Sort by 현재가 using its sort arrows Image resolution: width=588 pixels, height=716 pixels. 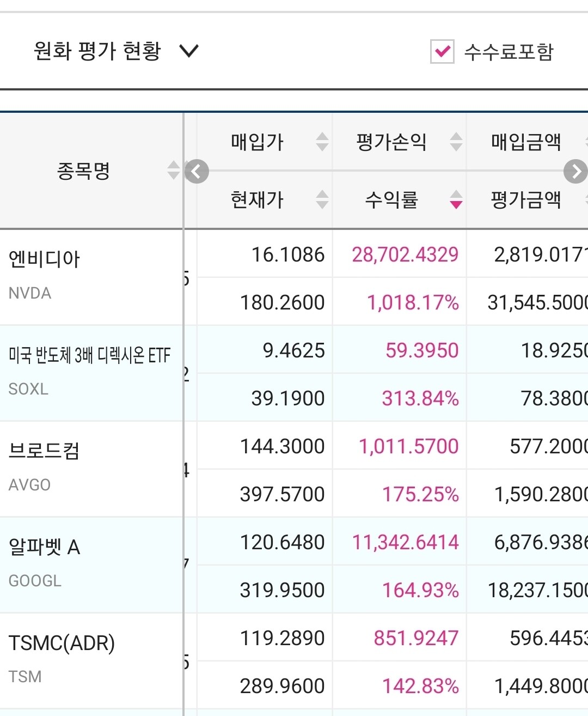[322, 199]
